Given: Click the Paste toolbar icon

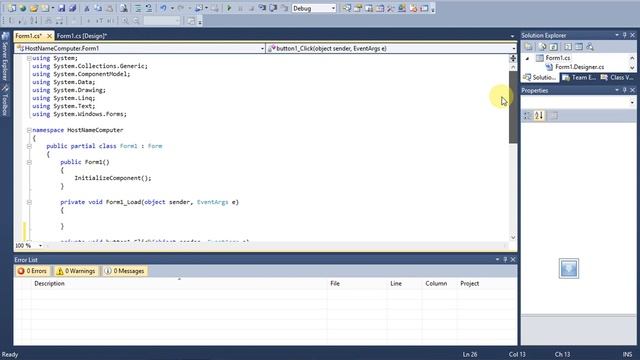Looking at the screenshot, I should 109,8.
